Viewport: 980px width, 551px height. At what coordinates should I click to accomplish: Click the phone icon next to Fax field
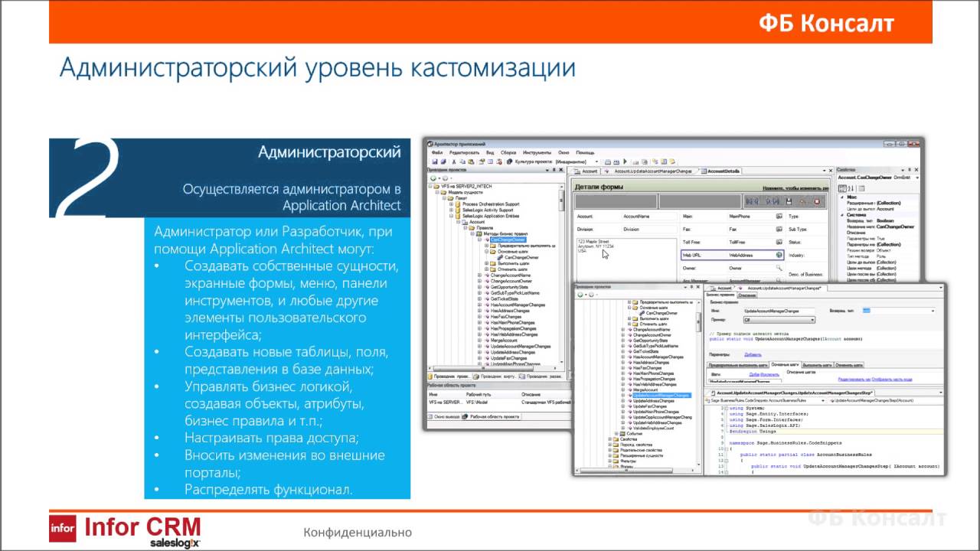coord(779,229)
